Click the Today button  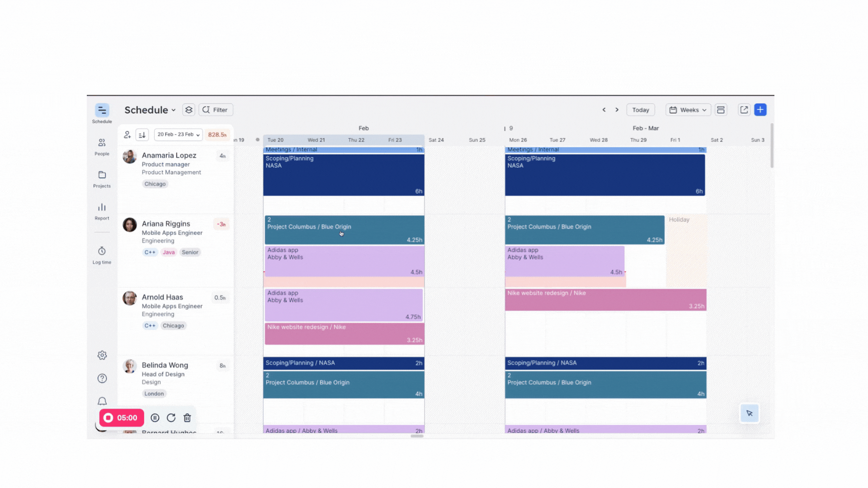(641, 110)
